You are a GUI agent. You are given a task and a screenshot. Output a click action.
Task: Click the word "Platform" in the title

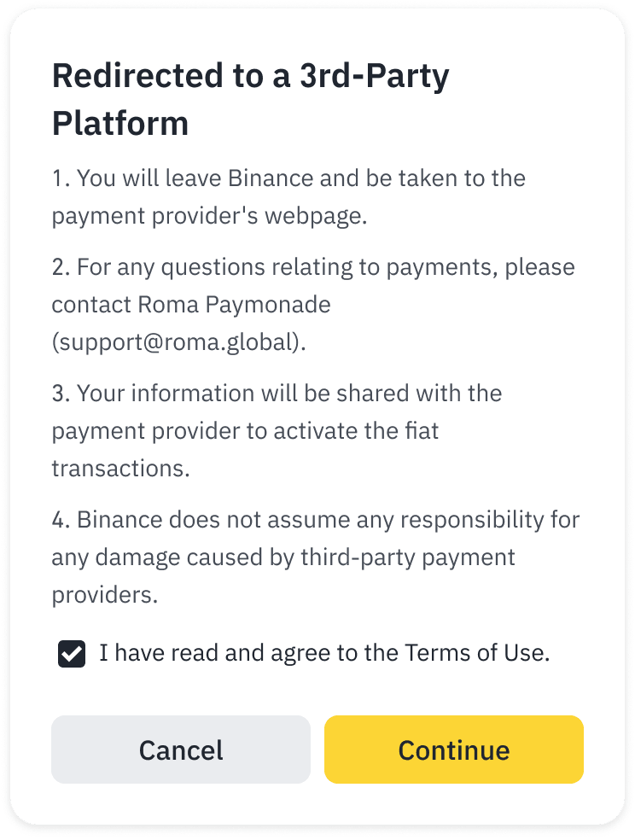point(120,124)
